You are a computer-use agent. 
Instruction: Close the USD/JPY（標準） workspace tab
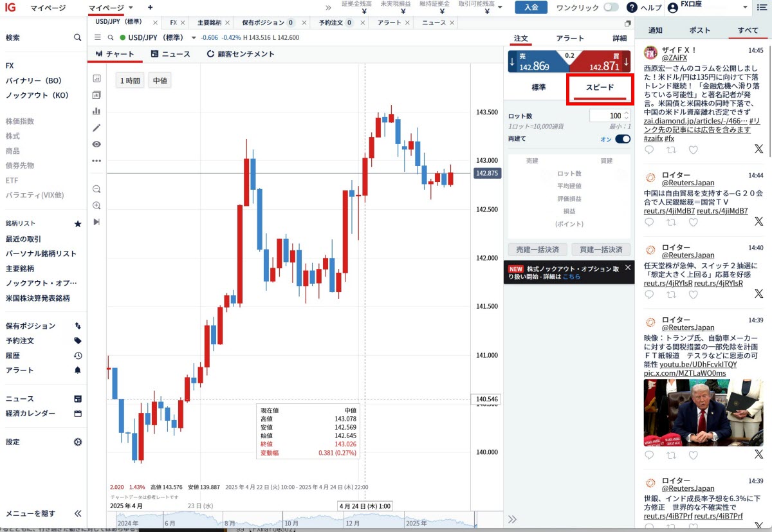[155, 23]
